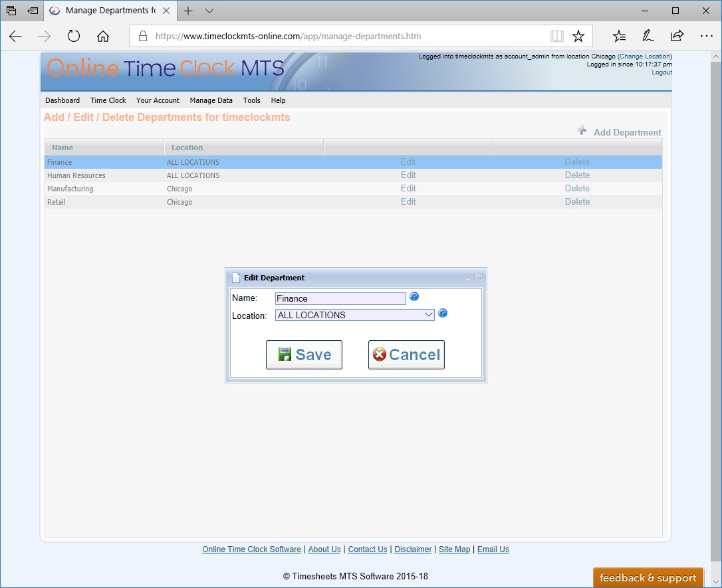
Task: Delete the Manufacturing department
Action: click(577, 188)
